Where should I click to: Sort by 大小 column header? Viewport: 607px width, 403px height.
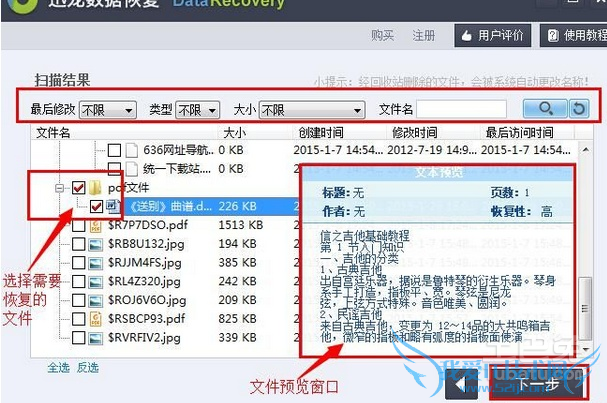[x=235, y=133]
